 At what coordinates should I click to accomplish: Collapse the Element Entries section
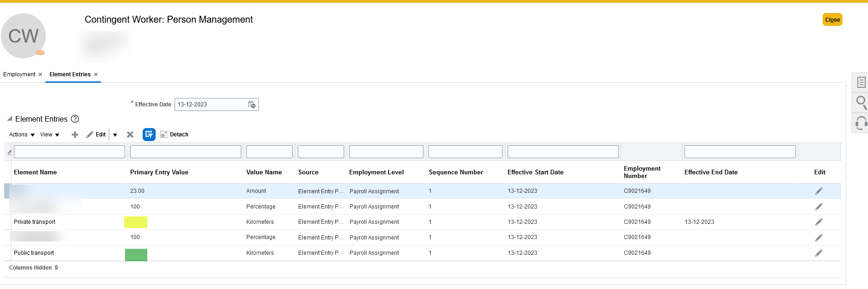click(x=9, y=119)
